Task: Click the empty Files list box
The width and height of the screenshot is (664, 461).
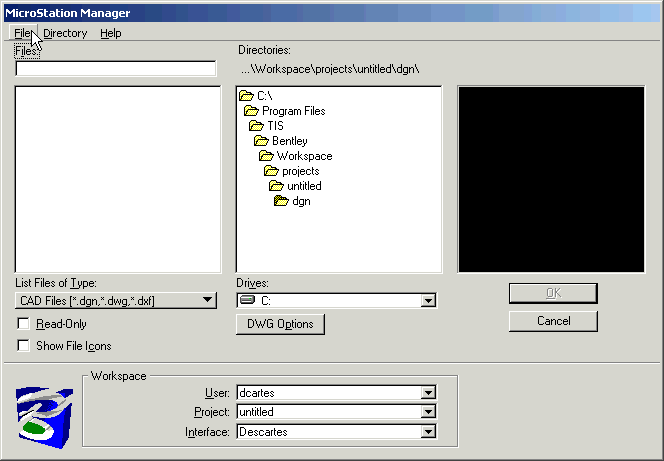Action: click(x=118, y=179)
